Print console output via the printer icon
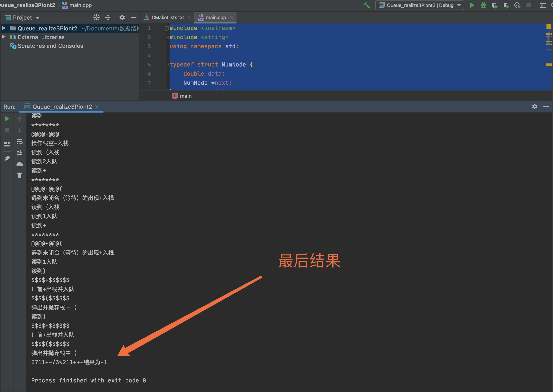Image resolution: width=553 pixels, height=392 pixels. pyautogui.click(x=20, y=165)
